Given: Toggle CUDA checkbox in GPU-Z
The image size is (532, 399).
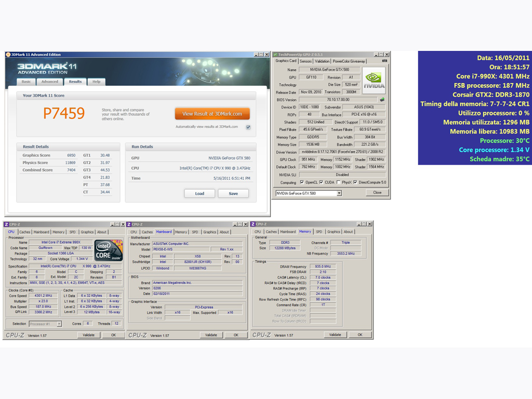Looking at the screenshot, I should tap(321, 182).
